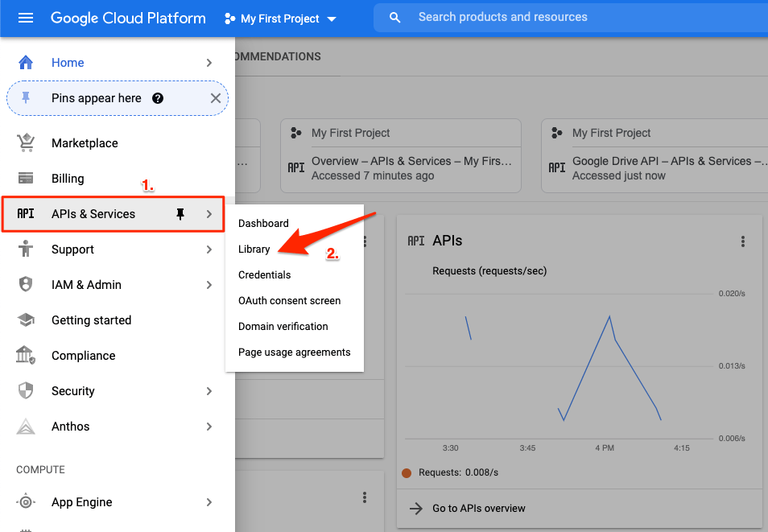The image size is (768, 532).
Task: Expand the IAM & Admin submenu chevron
Action: point(209,285)
